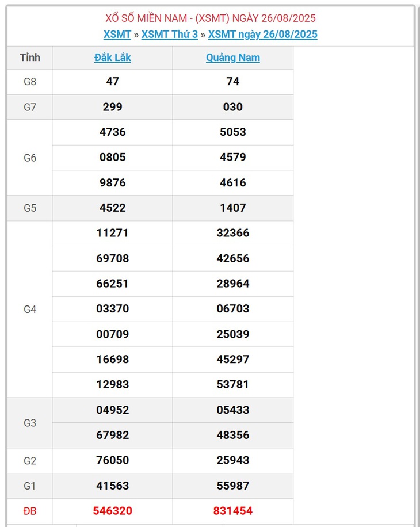Open the XSMT breadcrumb link

117,35
